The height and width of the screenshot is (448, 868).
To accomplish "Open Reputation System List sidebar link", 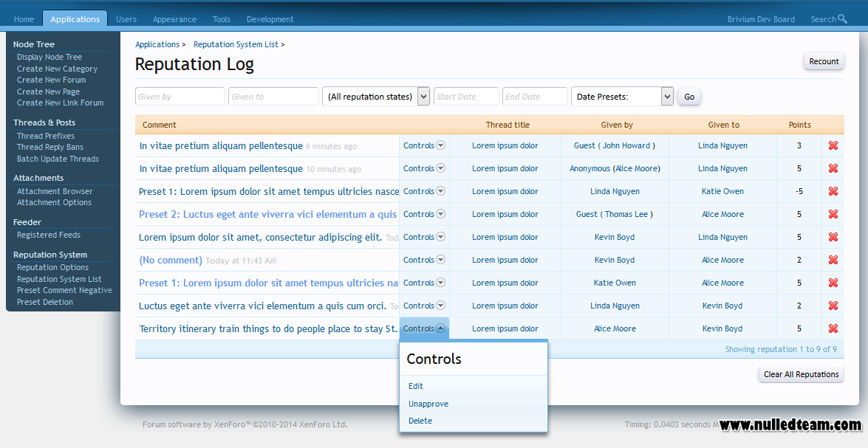I will pos(59,279).
